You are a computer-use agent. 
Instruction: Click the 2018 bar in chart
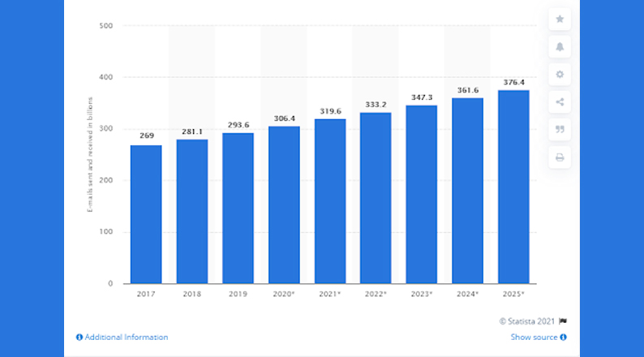pyautogui.click(x=192, y=212)
